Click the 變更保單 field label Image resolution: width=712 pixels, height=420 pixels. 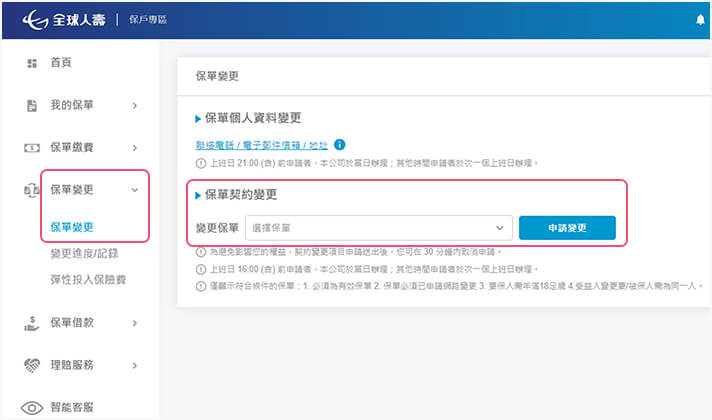coord(217,228)
